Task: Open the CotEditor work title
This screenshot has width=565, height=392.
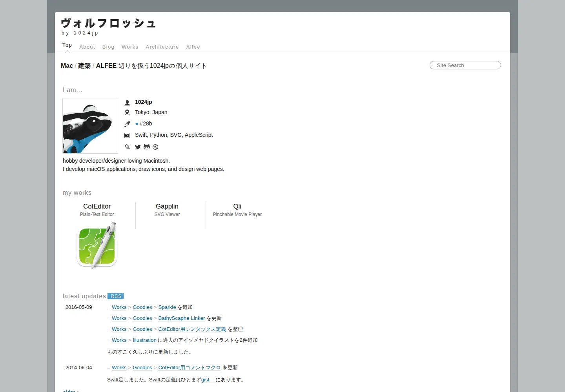Action: (97, 206)
